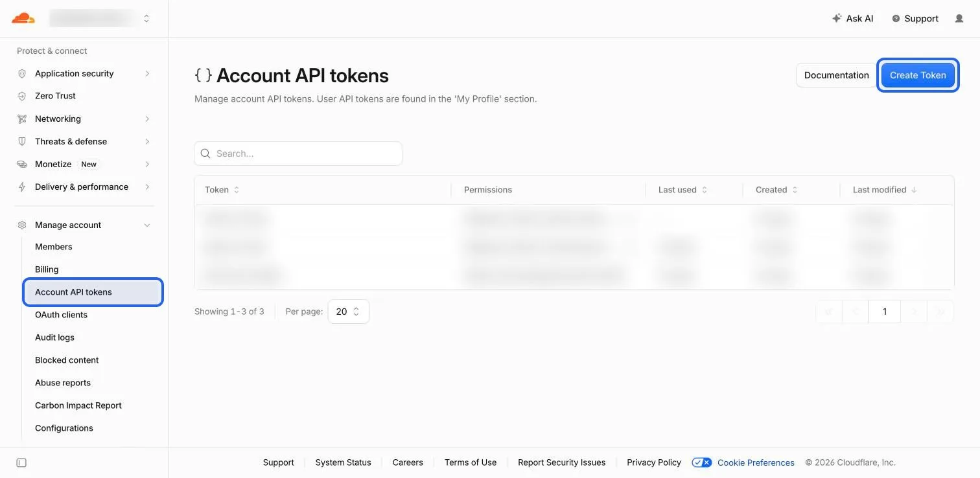This screenshot has height=478, width=980.
Task: Collapse Manage account chevron
Action: 147,225
